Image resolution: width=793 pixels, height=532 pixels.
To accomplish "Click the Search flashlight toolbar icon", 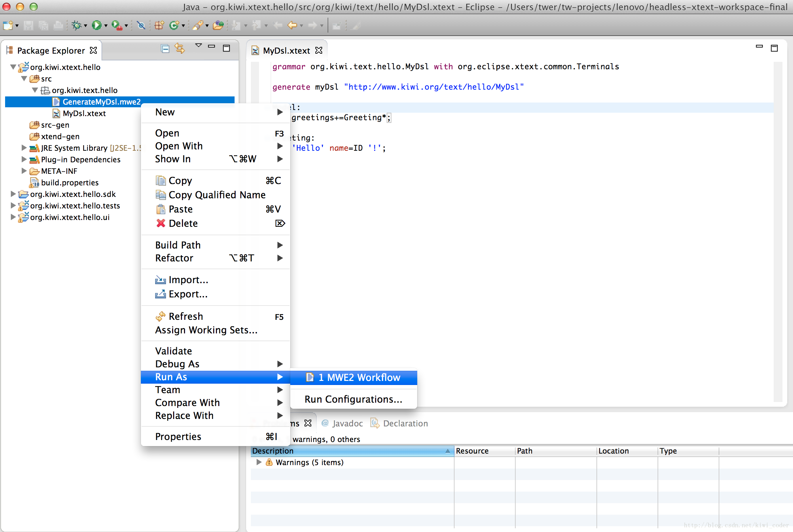I will pyautogui.click(x=198, y=25).
